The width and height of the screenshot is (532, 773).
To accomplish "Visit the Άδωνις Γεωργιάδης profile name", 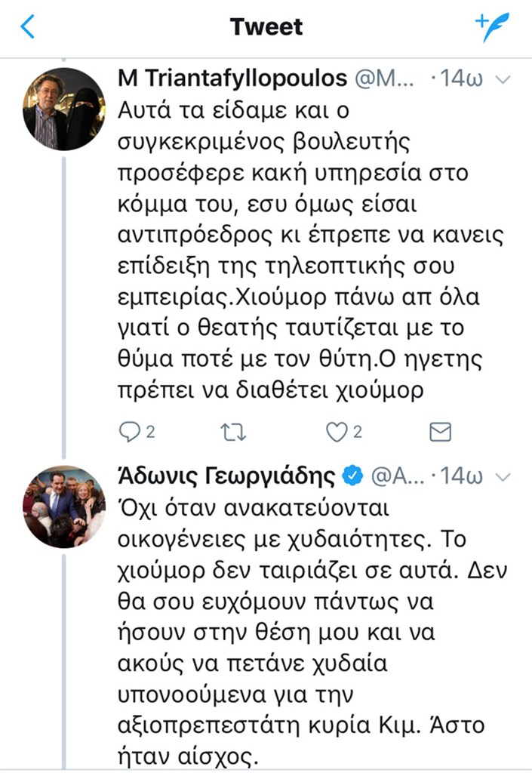I will click(226, 476).
